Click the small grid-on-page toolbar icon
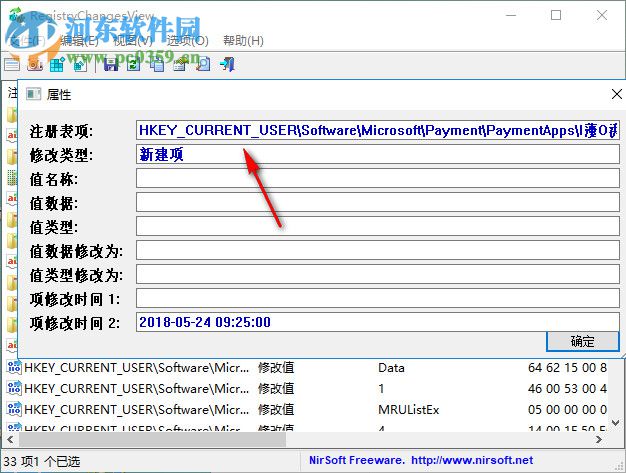Viewport: 626px width, 473px height. click(x=80, y=64)
